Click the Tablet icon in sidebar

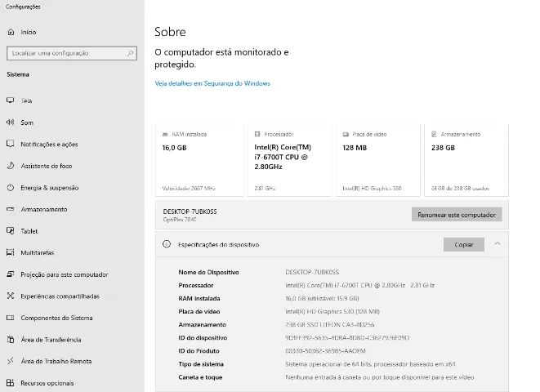11,231
